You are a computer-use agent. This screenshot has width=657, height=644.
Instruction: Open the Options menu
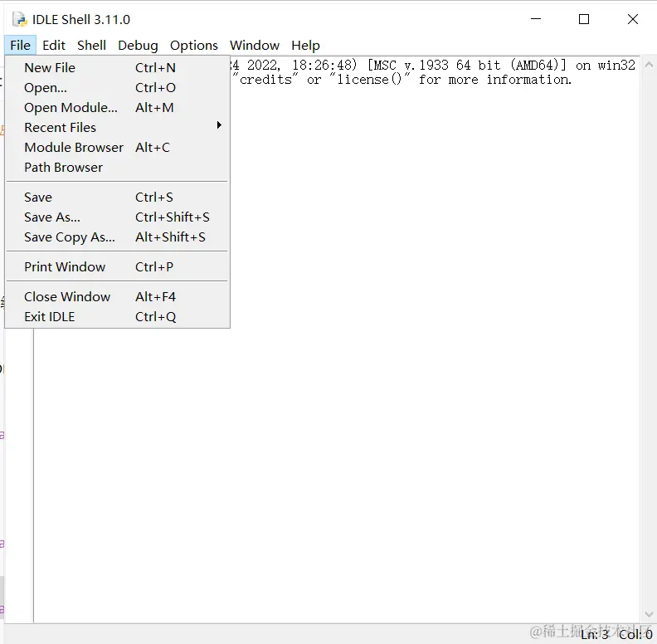[x=193, y=45]
